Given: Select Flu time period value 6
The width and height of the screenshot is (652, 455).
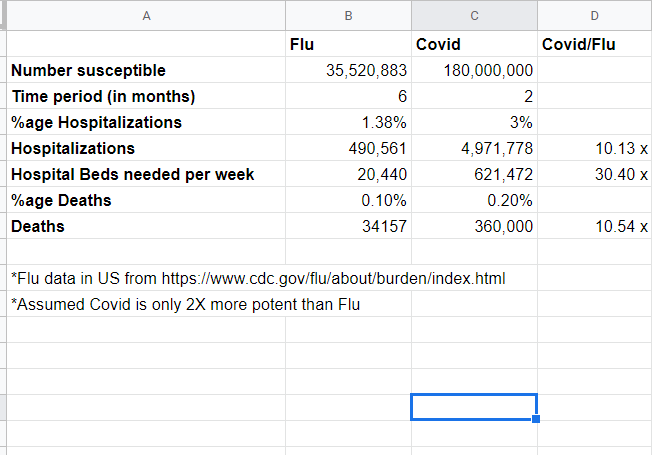Looking at the screenshot, I should pos(348,96).
